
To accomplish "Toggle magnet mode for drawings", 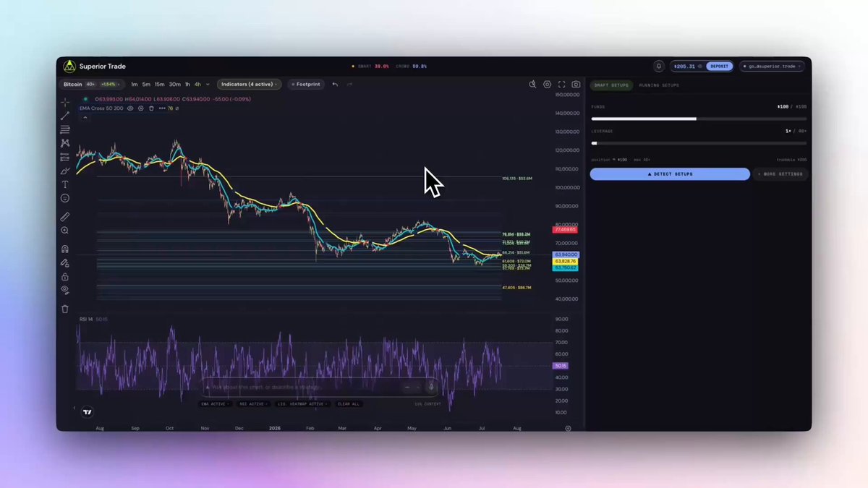I will [65, 249].
